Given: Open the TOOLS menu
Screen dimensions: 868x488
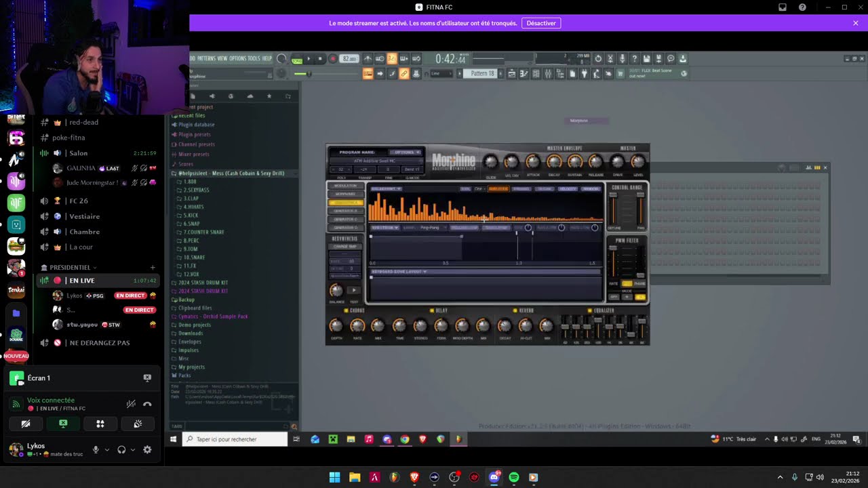Looking at the screenshot, I should point(254,59).
